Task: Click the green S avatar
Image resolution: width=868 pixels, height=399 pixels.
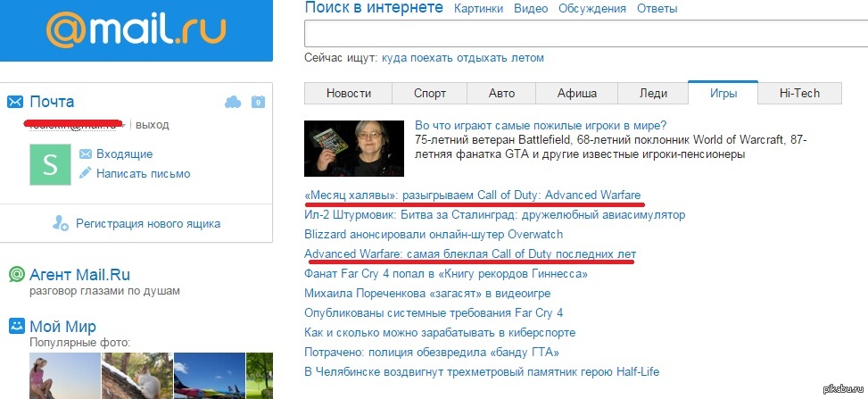Action: point(50,164)
